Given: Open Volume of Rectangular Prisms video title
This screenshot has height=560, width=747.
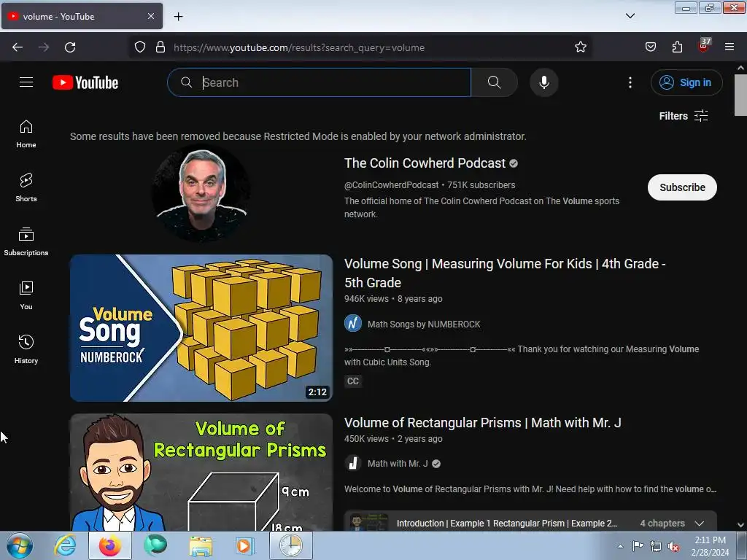Looking at the screenshot, I should (x=483, y=423).
